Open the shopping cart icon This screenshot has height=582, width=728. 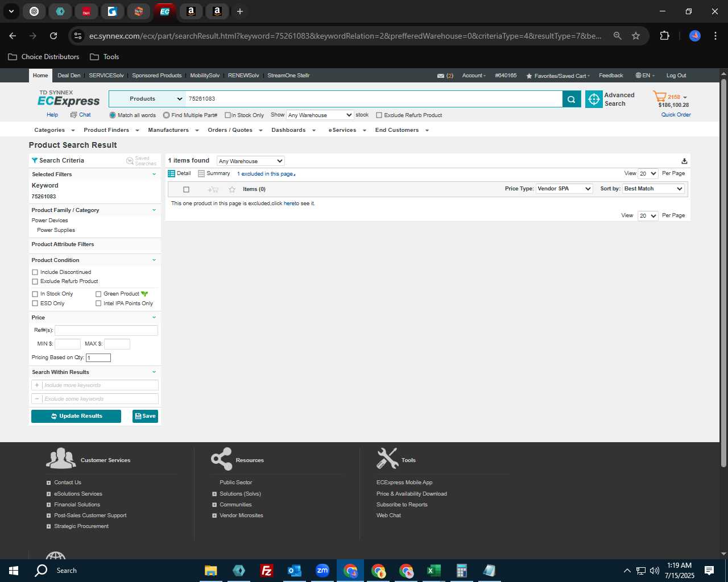pyautogui.click(x=660, y=97)
